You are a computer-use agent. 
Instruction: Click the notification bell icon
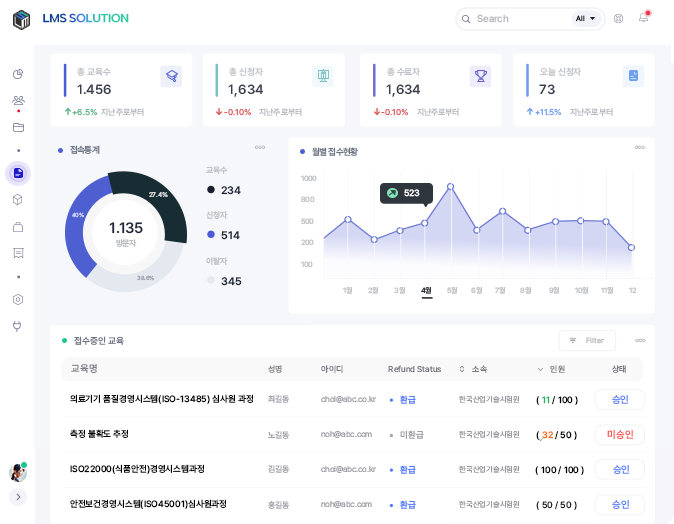click(643, 18)
